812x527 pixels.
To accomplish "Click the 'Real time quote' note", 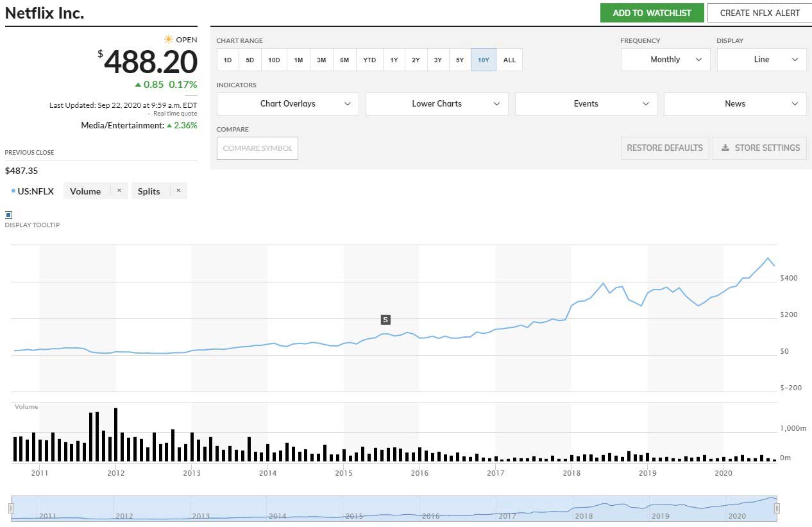I will pos(175,114).
